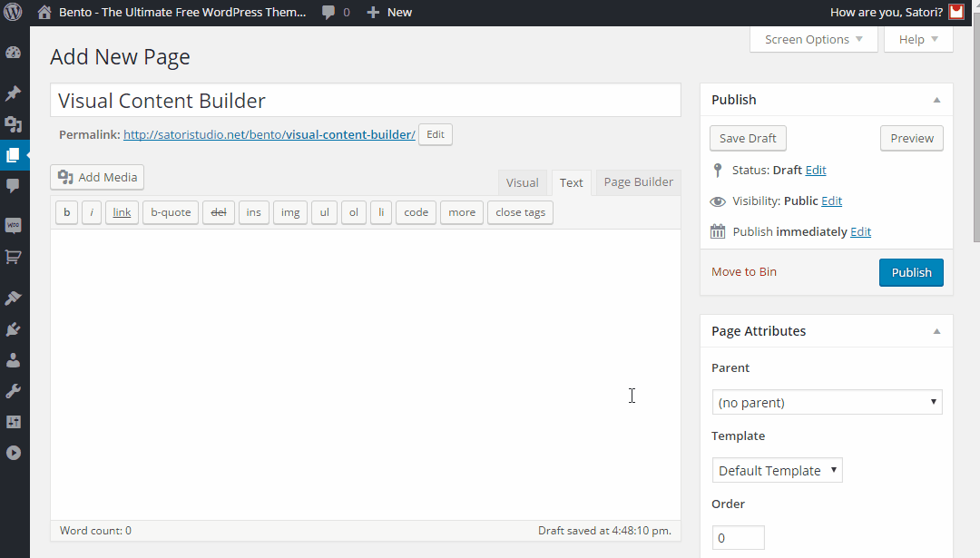
Task: Click the blue Publish button
Action: coord(911,272)
